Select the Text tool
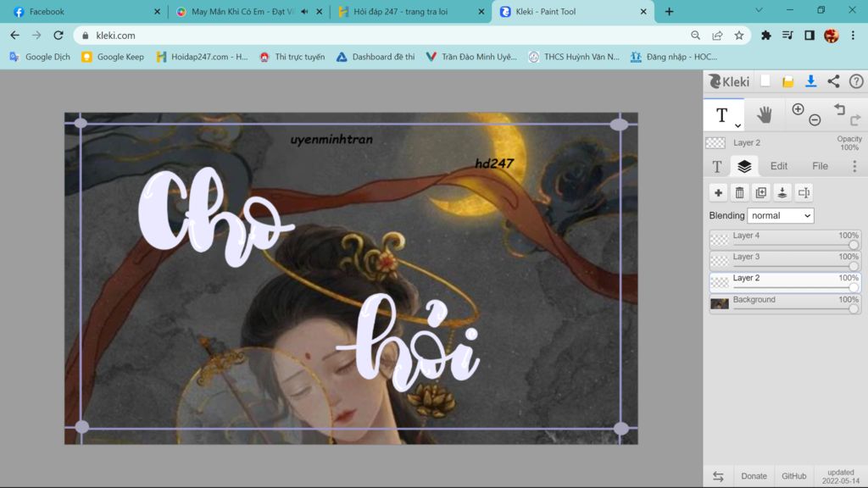868x488 pixels. click(721, 115)
